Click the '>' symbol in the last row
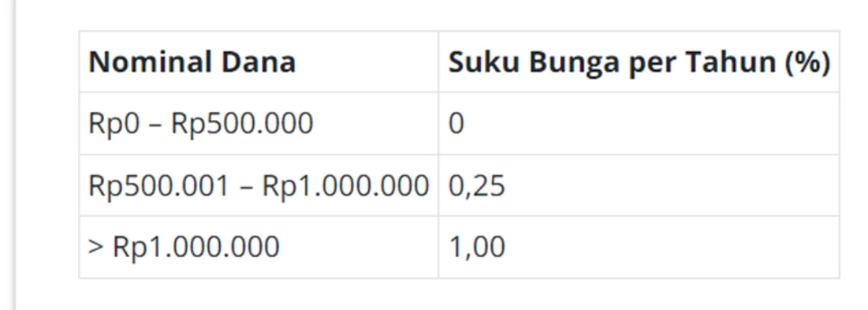 pyautogui.click(x=95, y=248)
